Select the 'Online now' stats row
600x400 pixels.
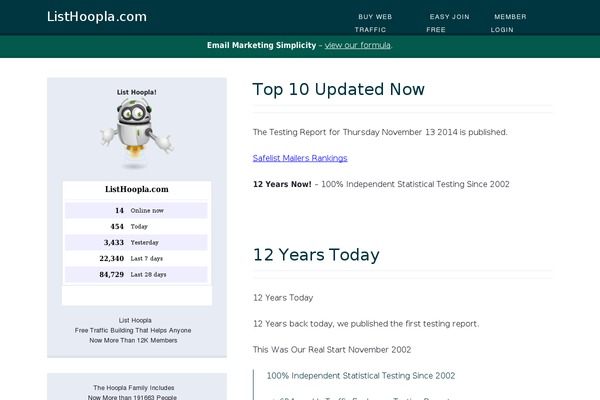click(x=137, y=211)
